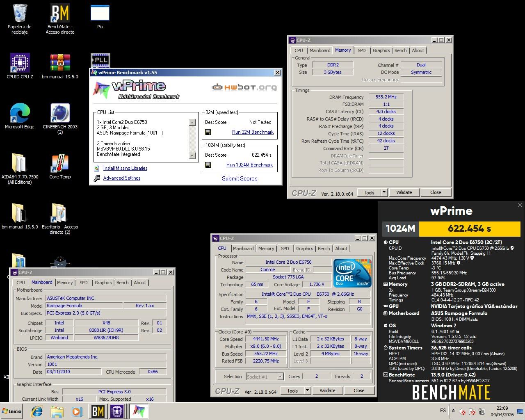Run 32M Benchmark link

pos(253,132)
